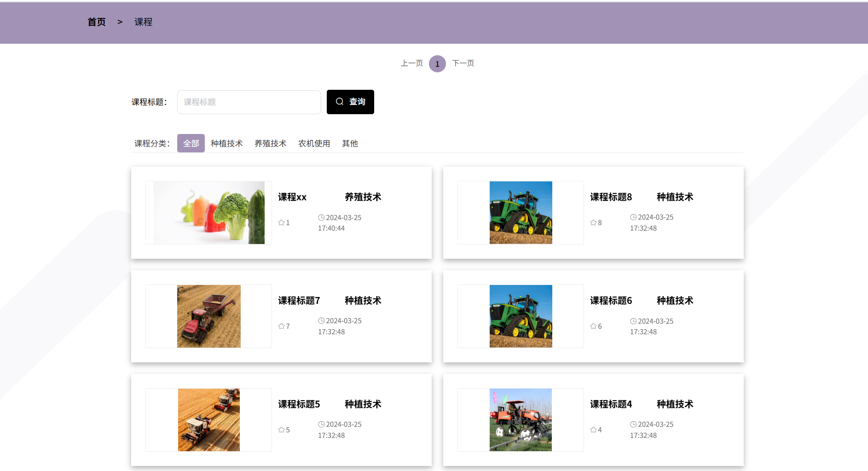The width and height of the screenshot is (868, 471).
Task: Click 种植技术 label on 课程标题6 card
Action: pyautogui.click(x=675, y=300)
